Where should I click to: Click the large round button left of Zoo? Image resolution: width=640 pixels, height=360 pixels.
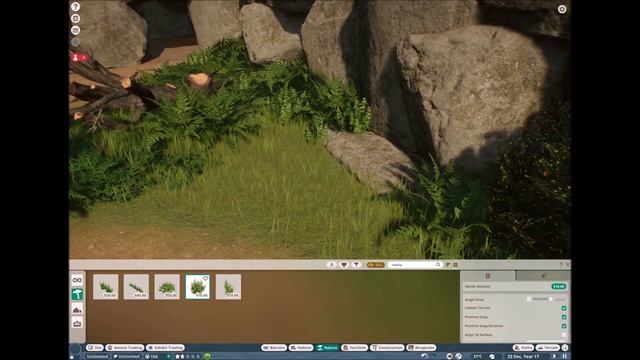pyautogui.click(x=76, y=349)
